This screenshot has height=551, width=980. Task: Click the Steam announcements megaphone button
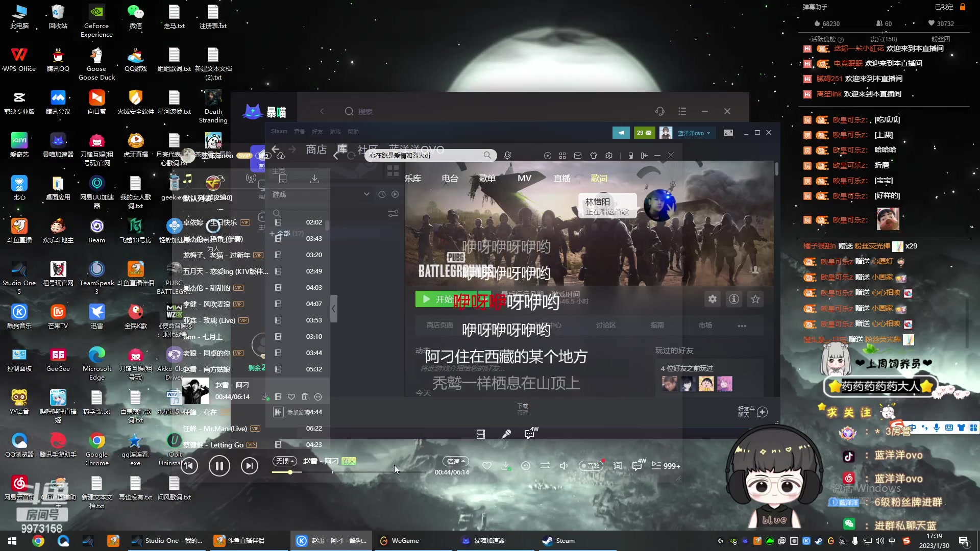621,133
